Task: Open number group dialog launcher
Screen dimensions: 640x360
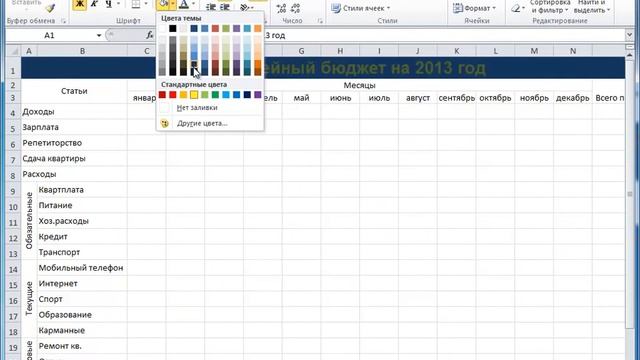Action: tap(320, 20)
